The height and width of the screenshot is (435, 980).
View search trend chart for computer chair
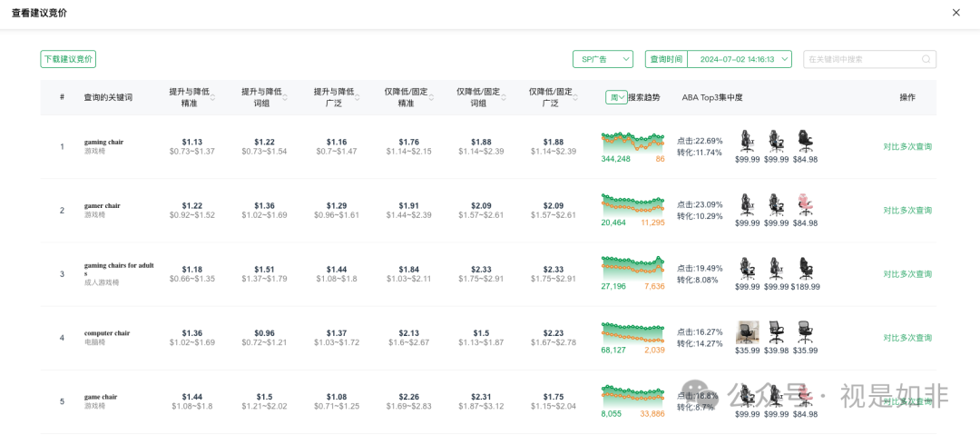point(632,333)
